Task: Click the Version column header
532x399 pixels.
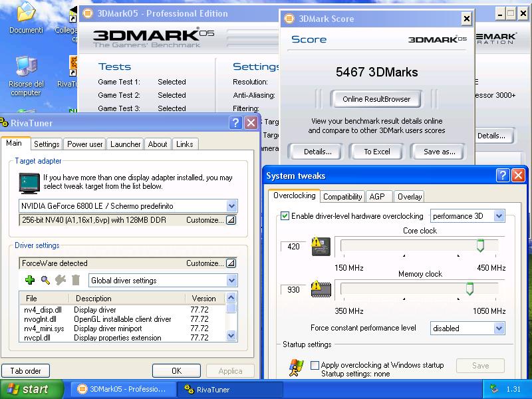Action: pyautogui.click(x=205, y=298)
